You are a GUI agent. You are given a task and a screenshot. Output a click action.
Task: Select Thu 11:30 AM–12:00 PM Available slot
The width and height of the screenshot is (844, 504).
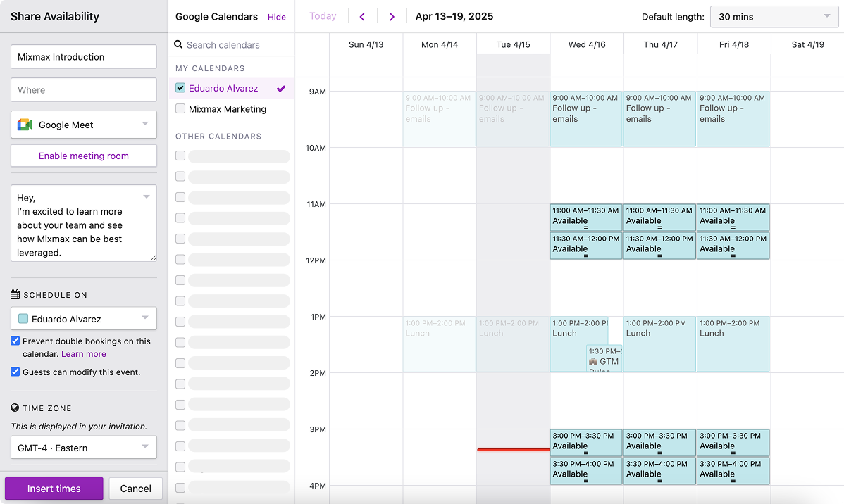point(659,245)
